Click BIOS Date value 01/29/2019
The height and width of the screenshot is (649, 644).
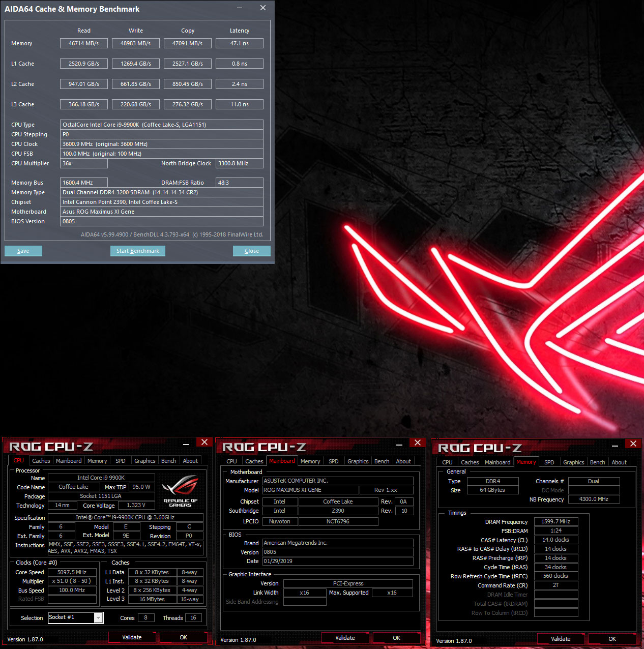click(338, 561)
